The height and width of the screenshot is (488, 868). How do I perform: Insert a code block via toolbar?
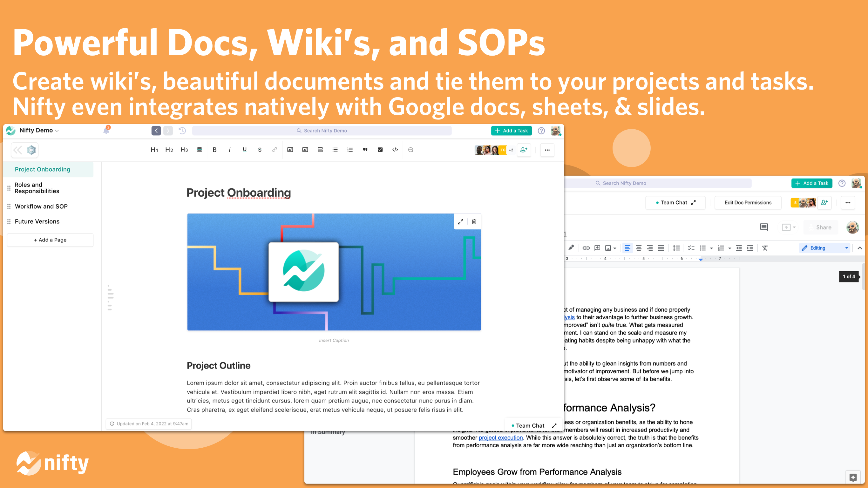pos(395,150)
